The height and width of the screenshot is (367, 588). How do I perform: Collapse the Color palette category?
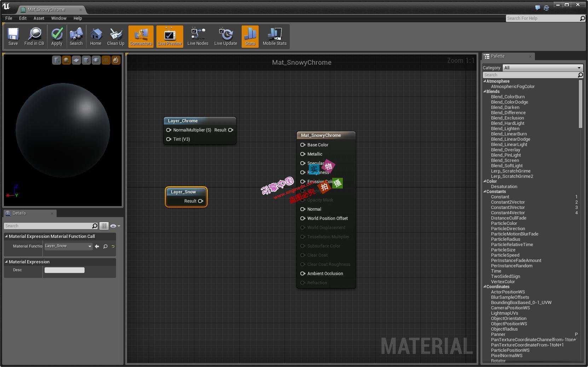point(485,181)
